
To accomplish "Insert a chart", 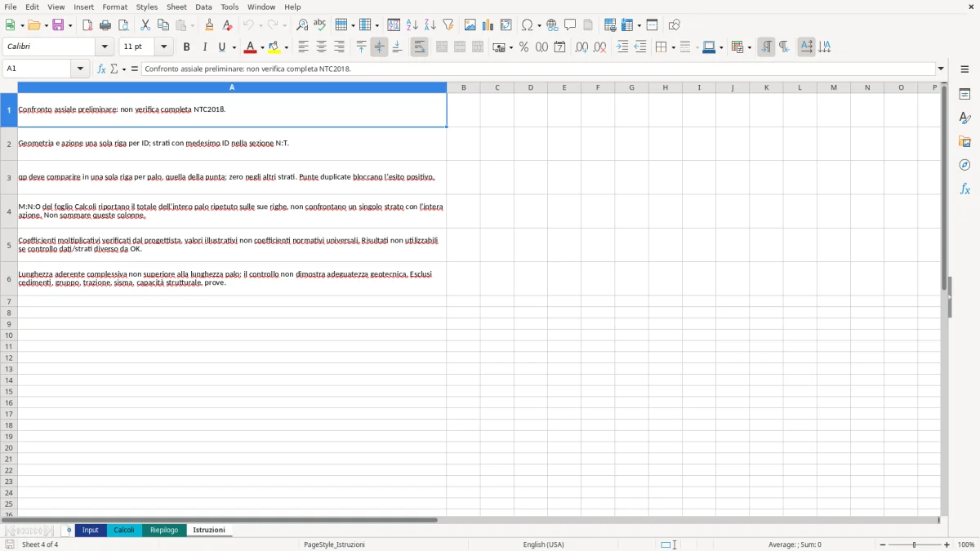I will point(488,25).
